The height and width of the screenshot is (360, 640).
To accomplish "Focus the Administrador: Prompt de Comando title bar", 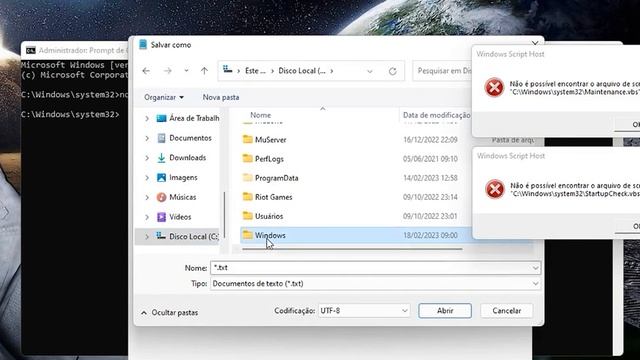I will click(x=75, y=50).
